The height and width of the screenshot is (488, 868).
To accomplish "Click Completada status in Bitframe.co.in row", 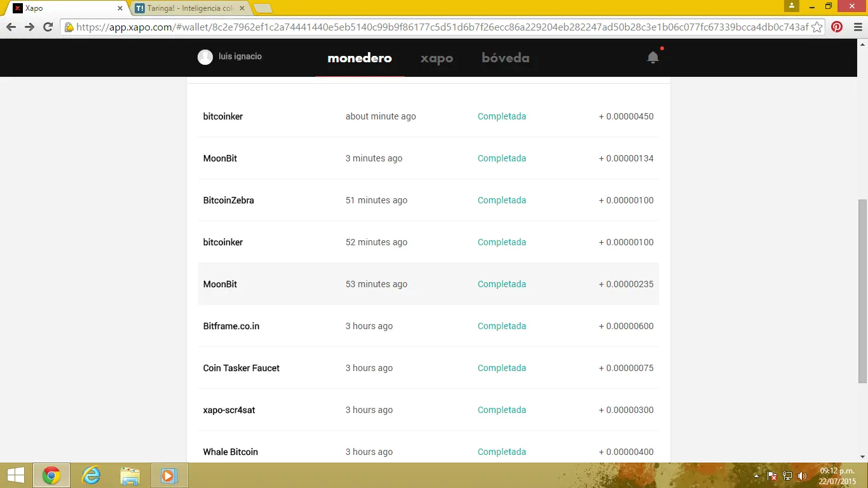I will pyautogui.click(x=502, y=326).
